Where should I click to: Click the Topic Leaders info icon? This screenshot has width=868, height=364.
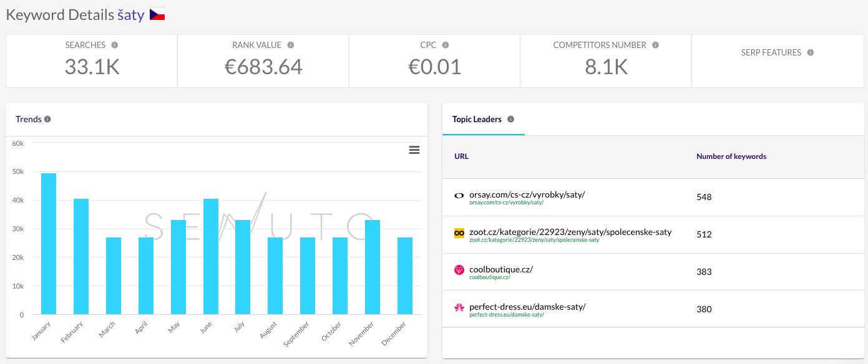(510, 119)
